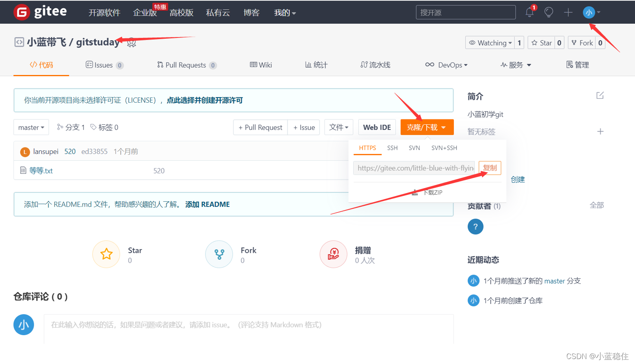Click the Gitee logo
635x364 pixels.
coord(40,12)
